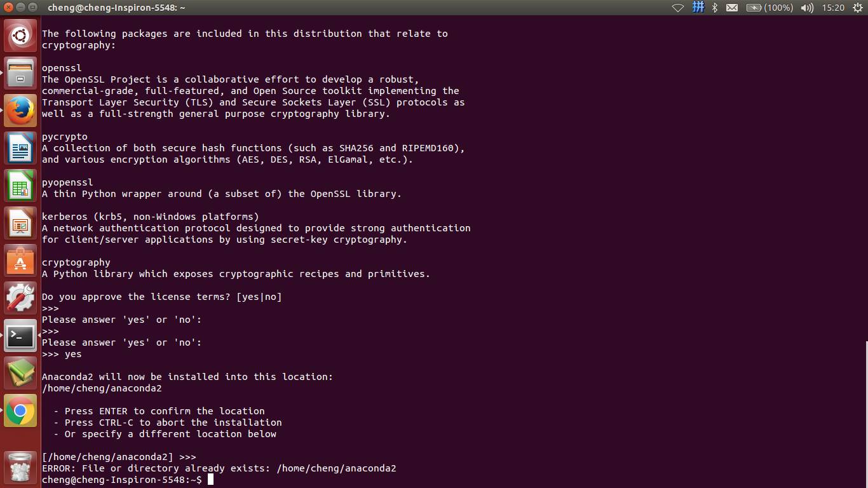Launch Google Chrome from launcher
Image resolution: width=868 pixels, height=488 pixels.
(x=20, y=410)
